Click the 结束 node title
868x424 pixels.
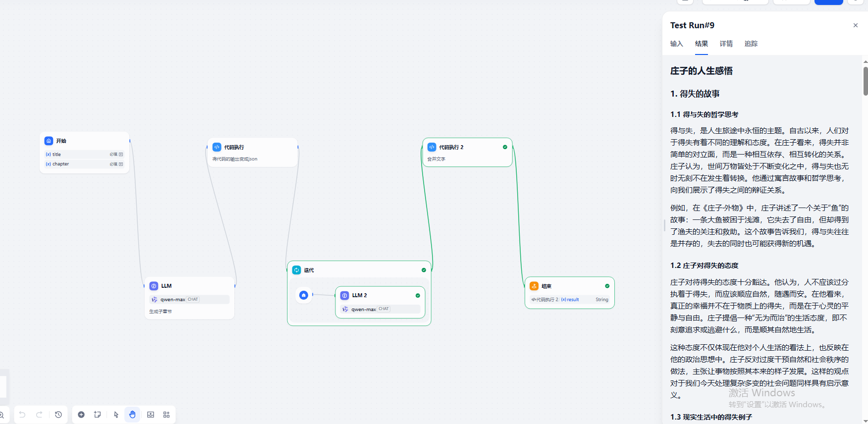pyautogui.click(x=546, y=286)
